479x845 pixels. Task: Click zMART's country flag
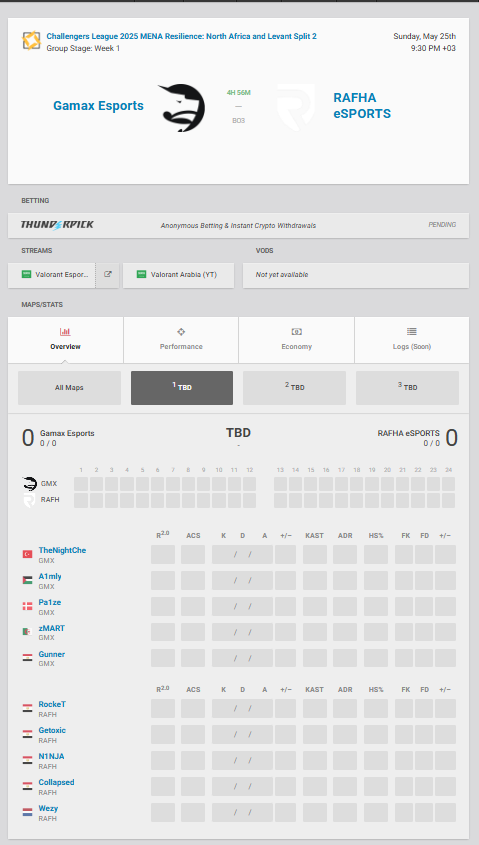tap(27, 632)
